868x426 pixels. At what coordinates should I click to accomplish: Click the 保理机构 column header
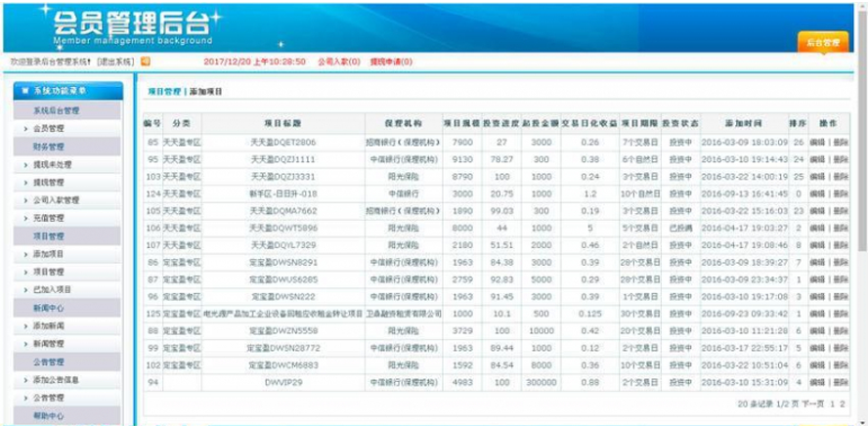[404, 123]
